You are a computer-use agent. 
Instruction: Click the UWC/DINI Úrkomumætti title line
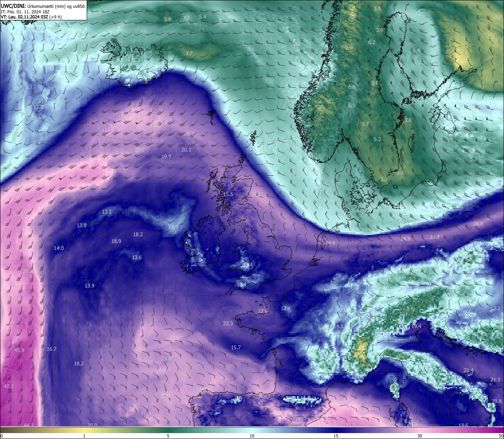pyautogui.click(x=43, y=6)
